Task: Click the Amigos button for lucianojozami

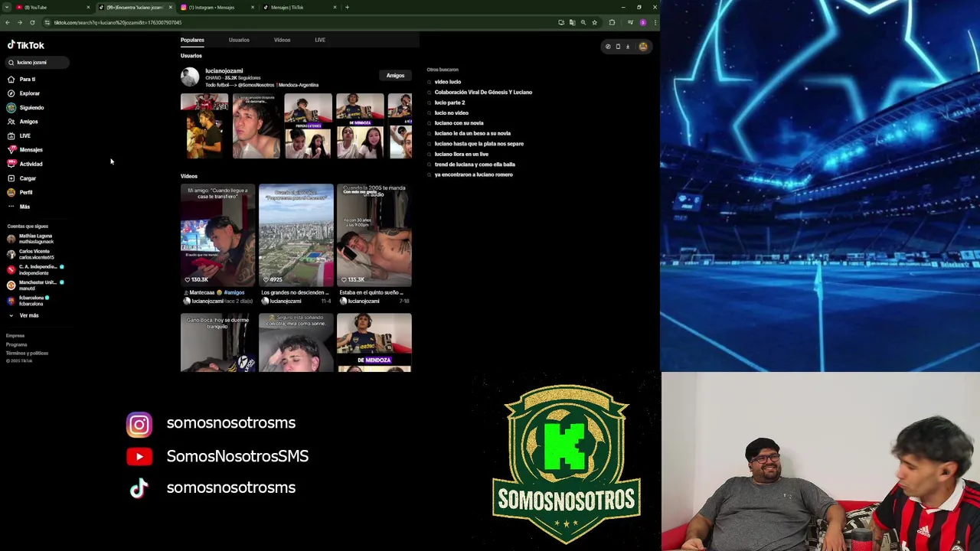Action: point(395,76)
